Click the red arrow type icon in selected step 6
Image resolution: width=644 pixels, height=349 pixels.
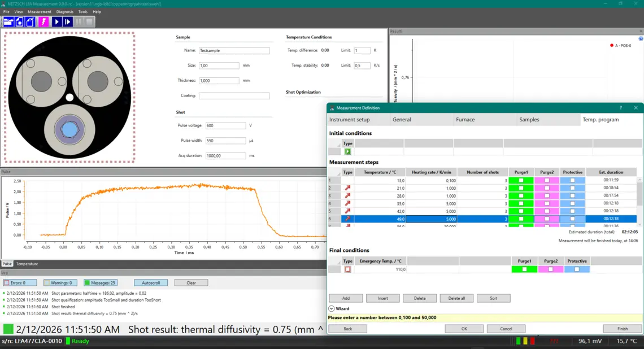[x=348, y=219]
